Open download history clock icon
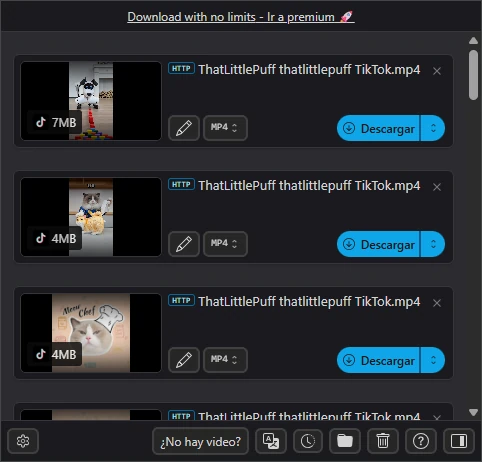This screenshot has width=482, height=462. (308, 441)
